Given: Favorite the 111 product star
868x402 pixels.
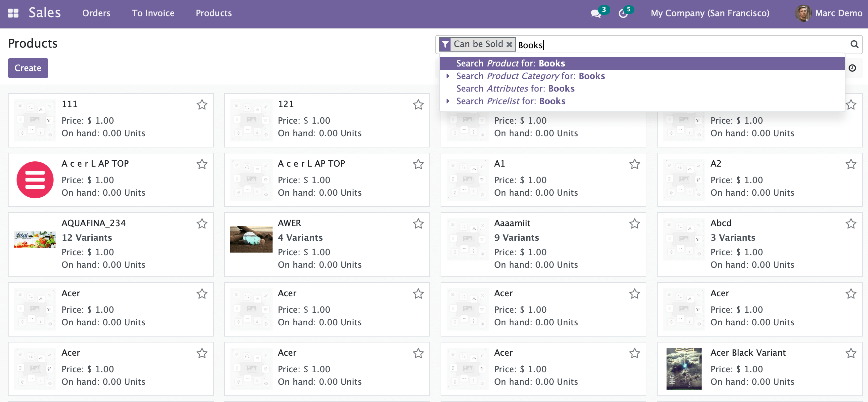Looking at the screenshot, I should click(202, 105).
